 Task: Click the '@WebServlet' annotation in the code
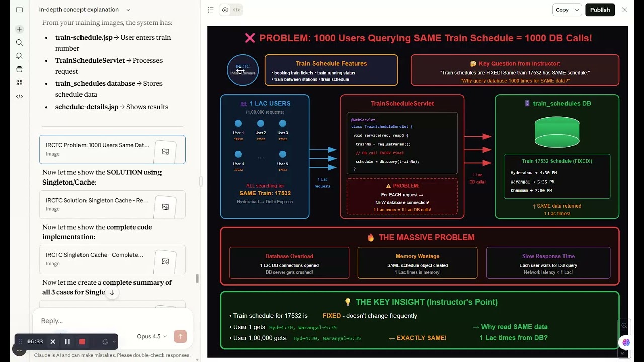tap(363, 120)
